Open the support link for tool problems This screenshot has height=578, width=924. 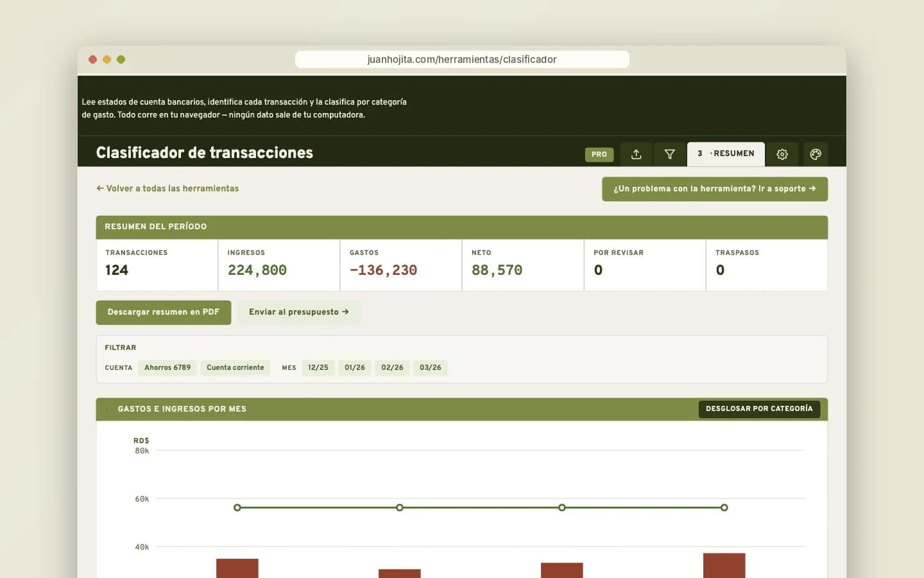[715, 189]
